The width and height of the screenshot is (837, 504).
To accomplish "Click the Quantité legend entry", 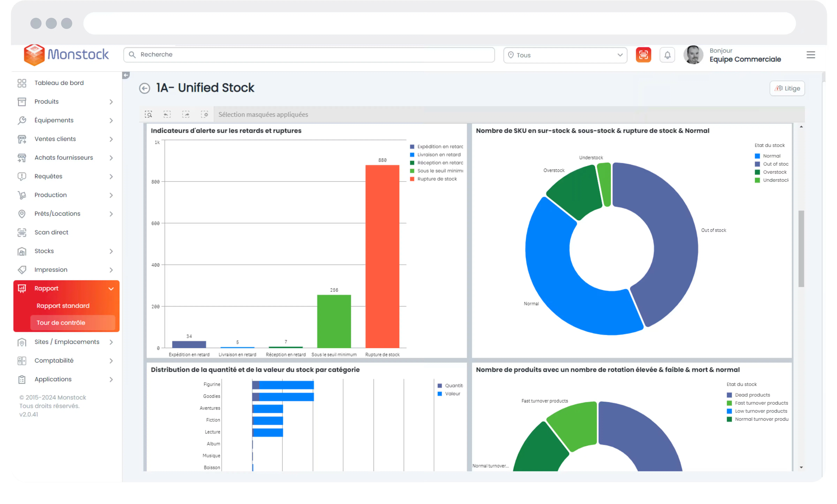I will click(x=450, y=386).
